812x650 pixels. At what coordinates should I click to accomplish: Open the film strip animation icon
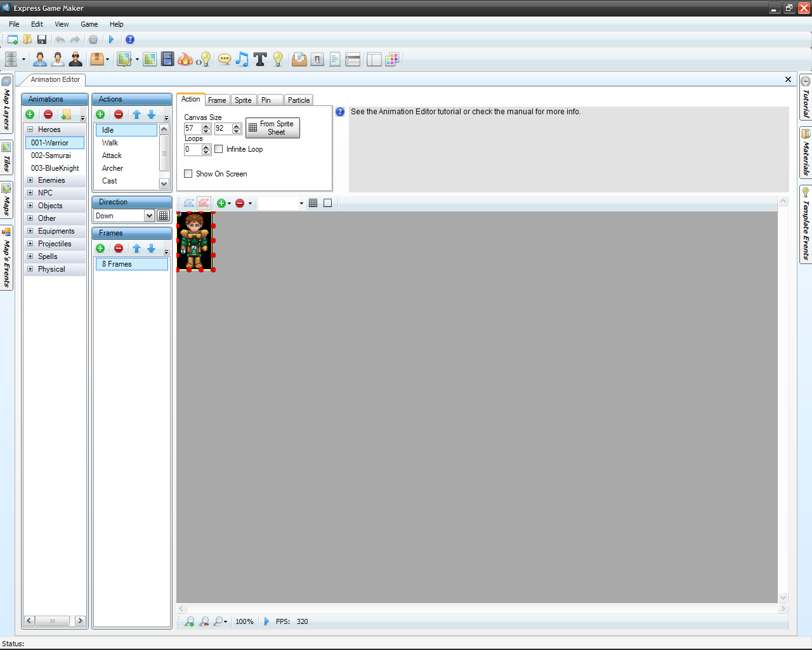coord(167,59)
